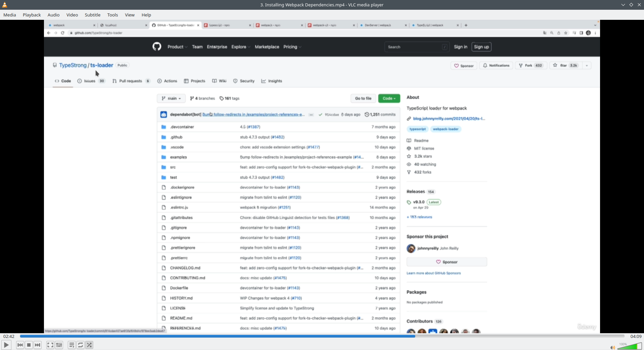Seek on the video progress bar
Screen dimensions: 644x350
point(322,336)
